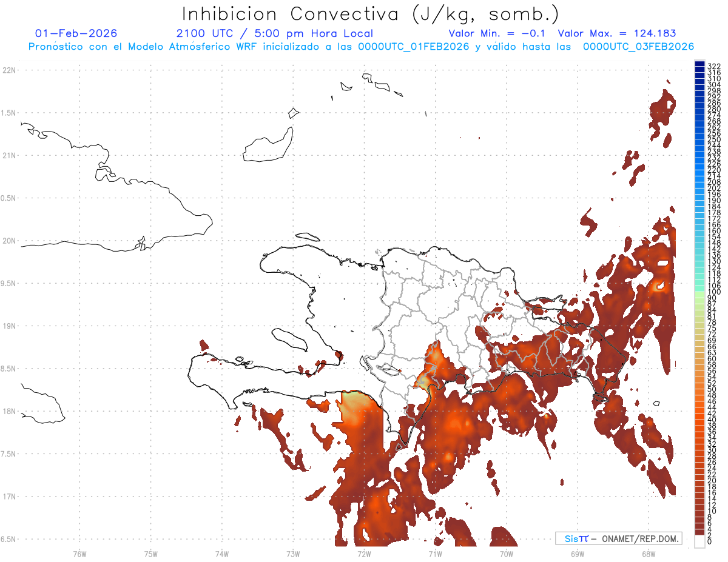Viewport: 728px width, 562px height.
Task: Click the '60' value on the color scale
Action: [712, 358]
